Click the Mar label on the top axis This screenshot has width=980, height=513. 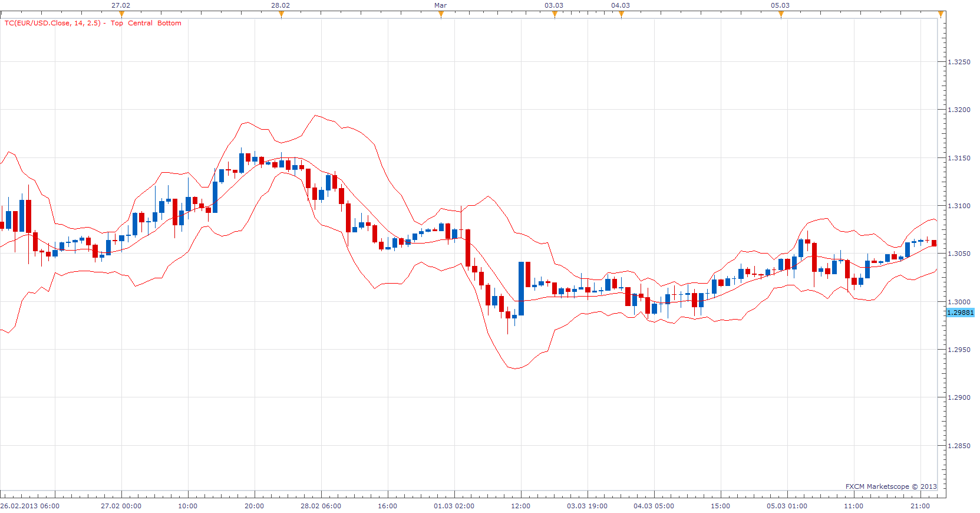441,5
